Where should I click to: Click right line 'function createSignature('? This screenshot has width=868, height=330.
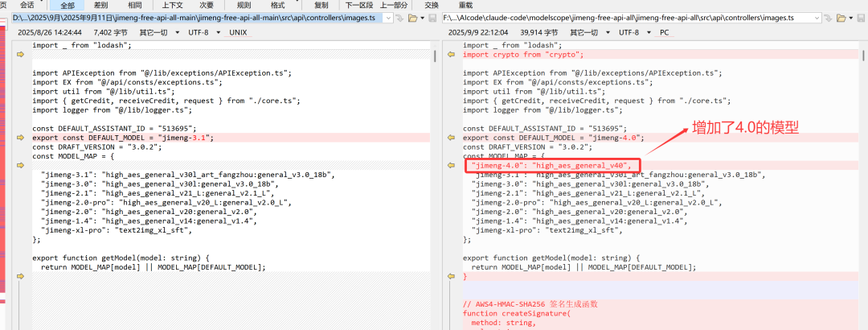click(517, 313)
